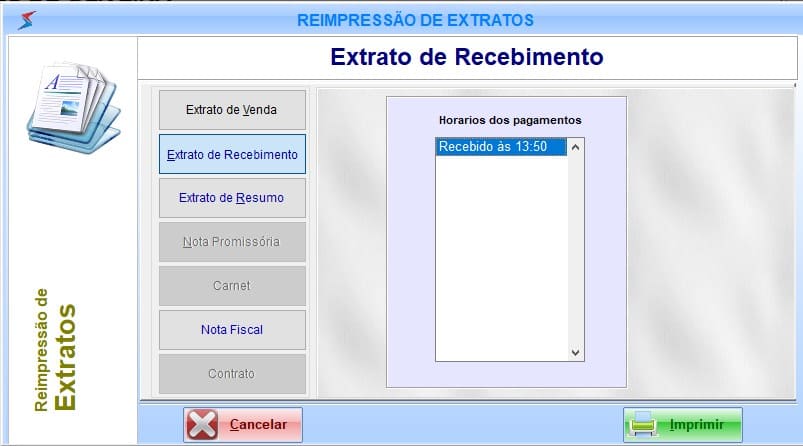
Task: Open Extrato de Resumo
Action: 232,198
